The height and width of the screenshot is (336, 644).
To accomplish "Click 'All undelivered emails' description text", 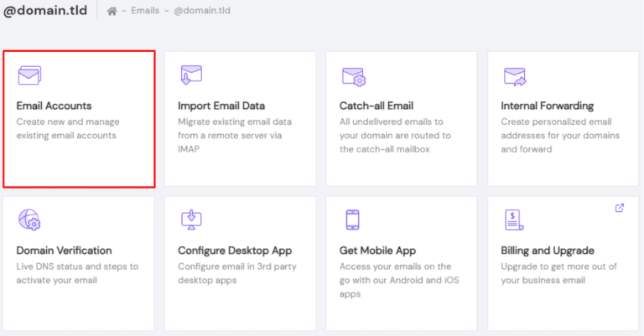I will click(x=395, y=136).
